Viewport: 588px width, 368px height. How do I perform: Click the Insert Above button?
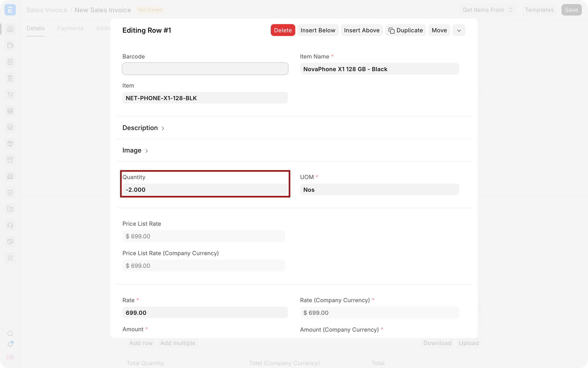362,30
